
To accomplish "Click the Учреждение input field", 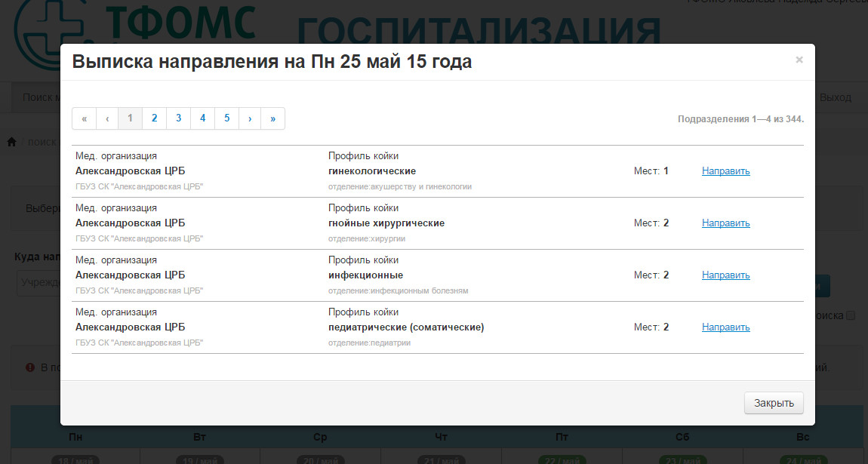I will (38, 283).
